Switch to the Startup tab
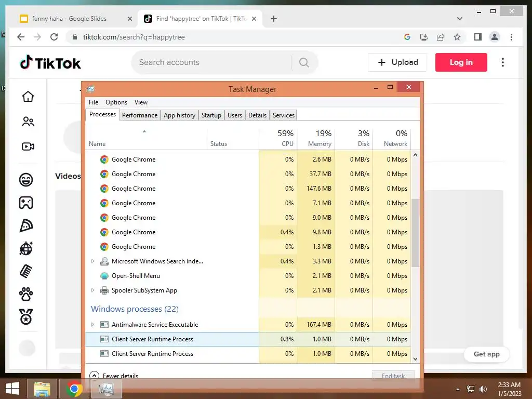The width and height of the screenshot is (532, 399). [211, 115]
